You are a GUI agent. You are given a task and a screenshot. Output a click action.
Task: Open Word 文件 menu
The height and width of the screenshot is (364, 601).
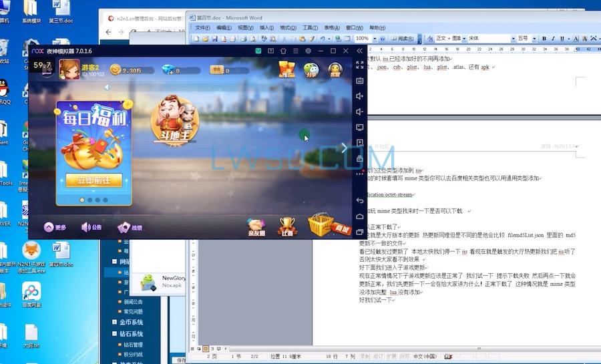(202, 27)
